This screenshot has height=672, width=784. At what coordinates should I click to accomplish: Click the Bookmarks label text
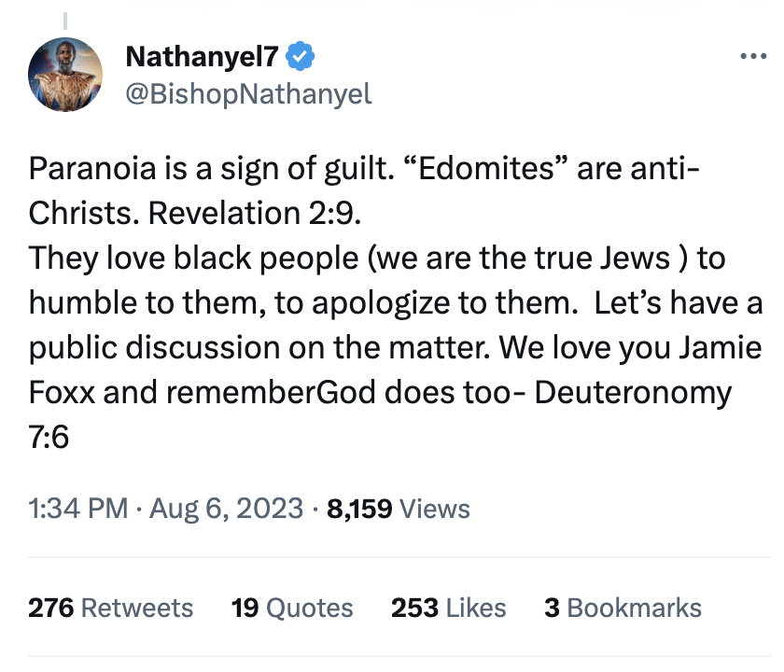point(635,608)
